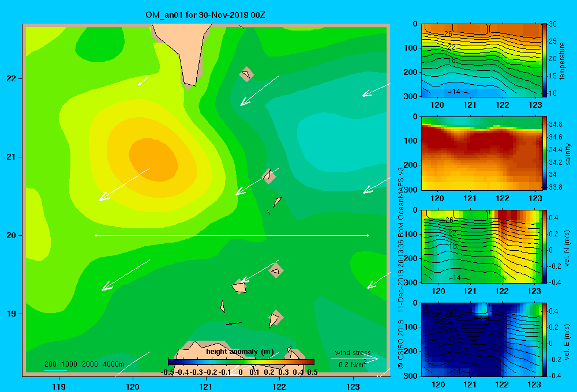Click the wind stress reference arrow in legend
Image resolution: width=577 pixels, height=392 pixels.
pos(354,359)
